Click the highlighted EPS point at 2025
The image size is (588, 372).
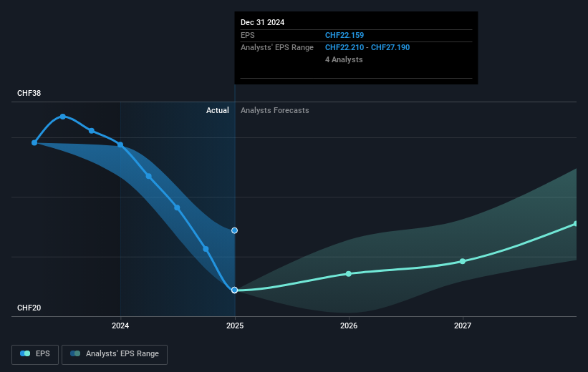tap(234, 290)
